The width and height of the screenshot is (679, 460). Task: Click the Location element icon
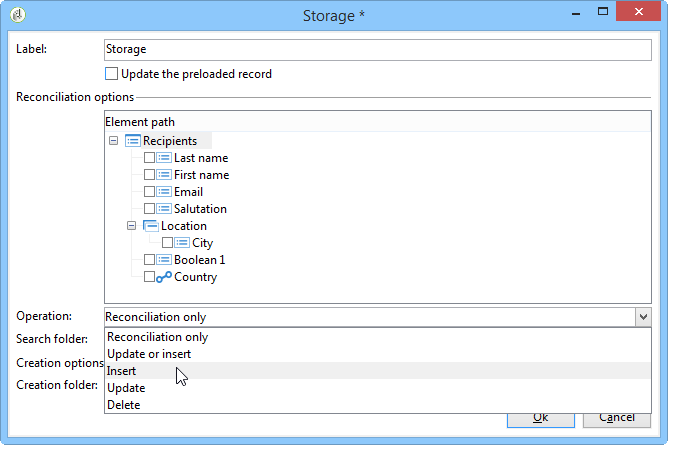150,226
